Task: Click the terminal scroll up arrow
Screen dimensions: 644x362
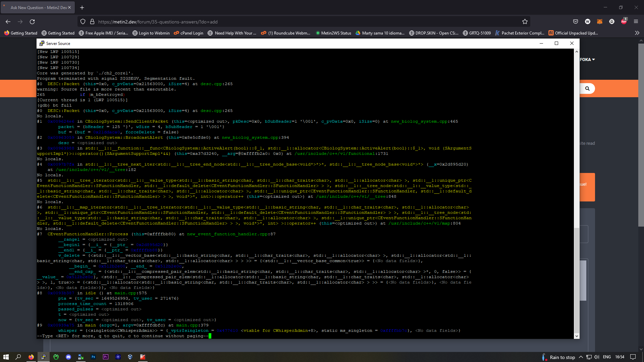Action: coord(577,52)
